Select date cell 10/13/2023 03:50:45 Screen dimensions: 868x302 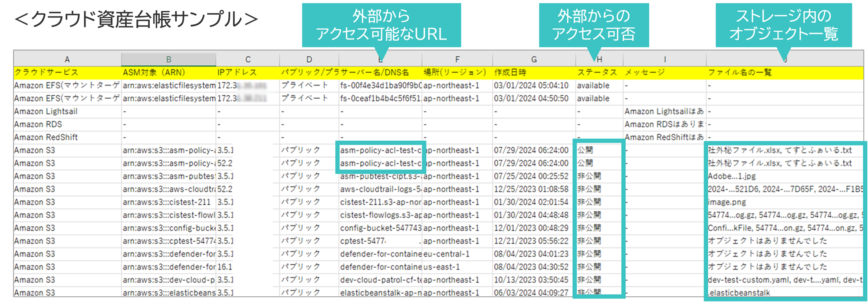pos(534,280)
